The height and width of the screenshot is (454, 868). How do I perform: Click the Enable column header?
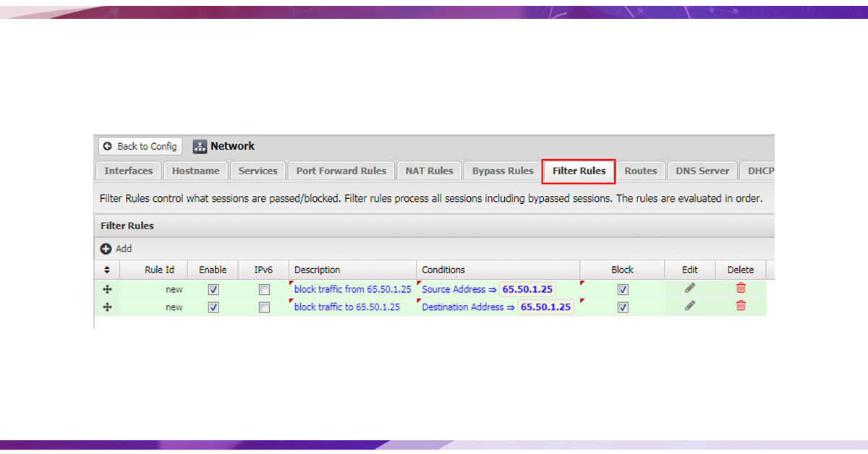coord(213,270)
